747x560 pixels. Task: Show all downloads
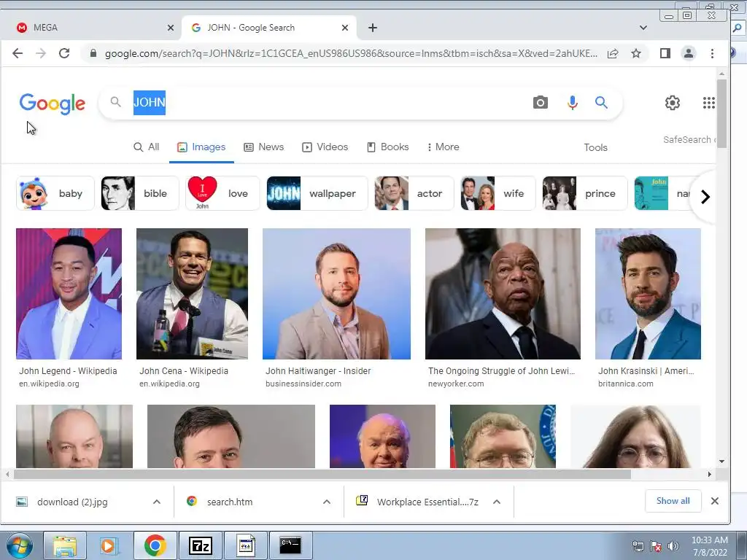(x=673, y=501)
